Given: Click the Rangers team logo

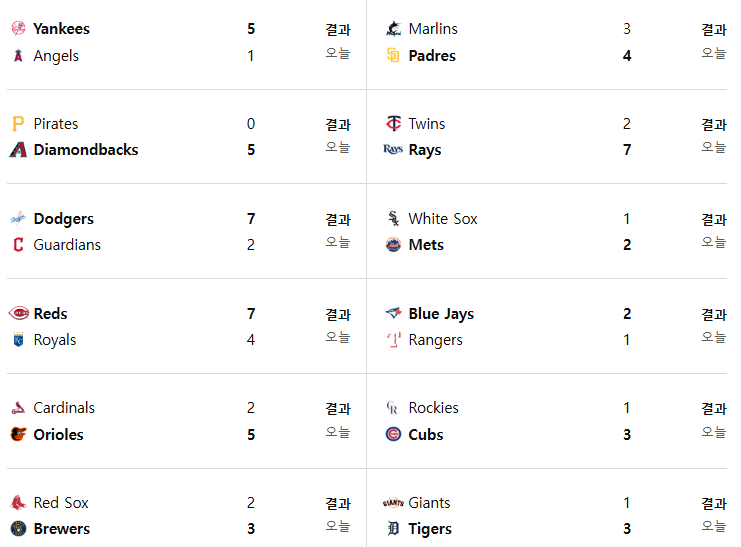Looking at the screenshot, I should [393, 339].
